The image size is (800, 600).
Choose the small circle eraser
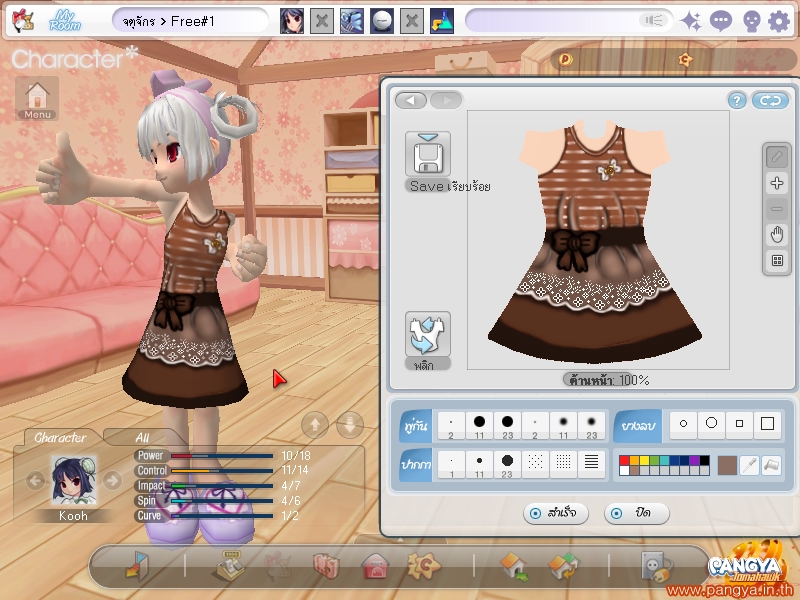(683, 424)
